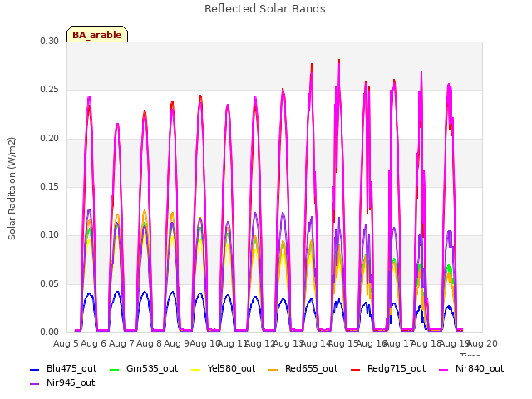Click the Reflected Solar Bands chart title

265,9
